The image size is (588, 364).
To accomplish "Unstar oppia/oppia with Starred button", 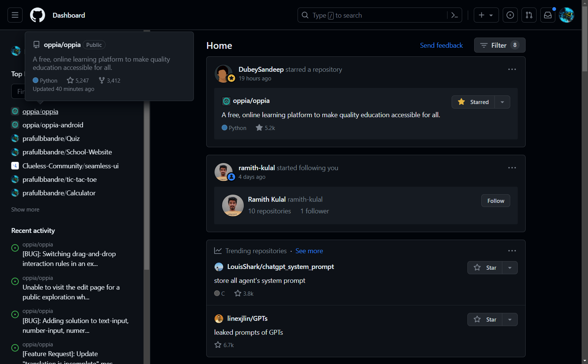I will point(473,102).
